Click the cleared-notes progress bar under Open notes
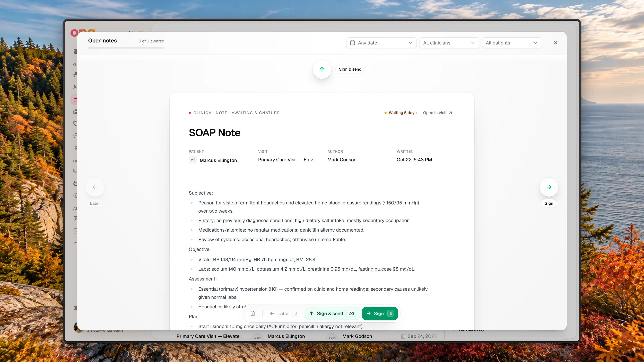The height and width of the screenshot is (362, 644). click(126, 48)
